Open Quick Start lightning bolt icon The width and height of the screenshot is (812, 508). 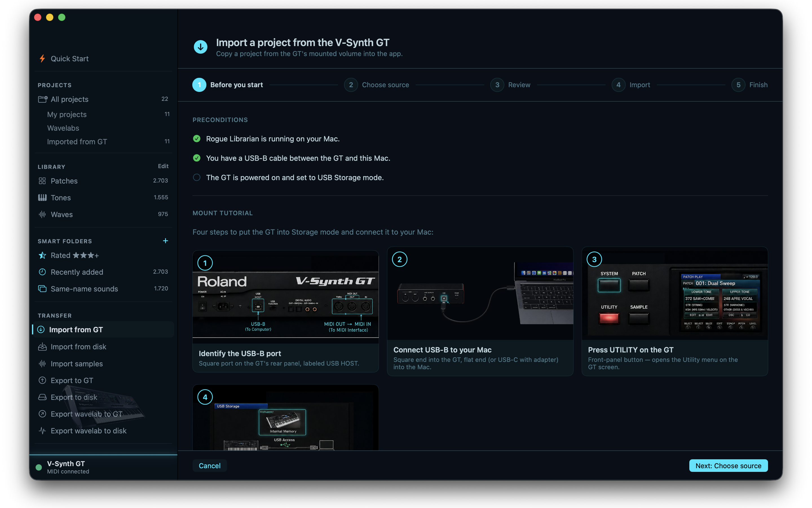click(x=42, y=58)
